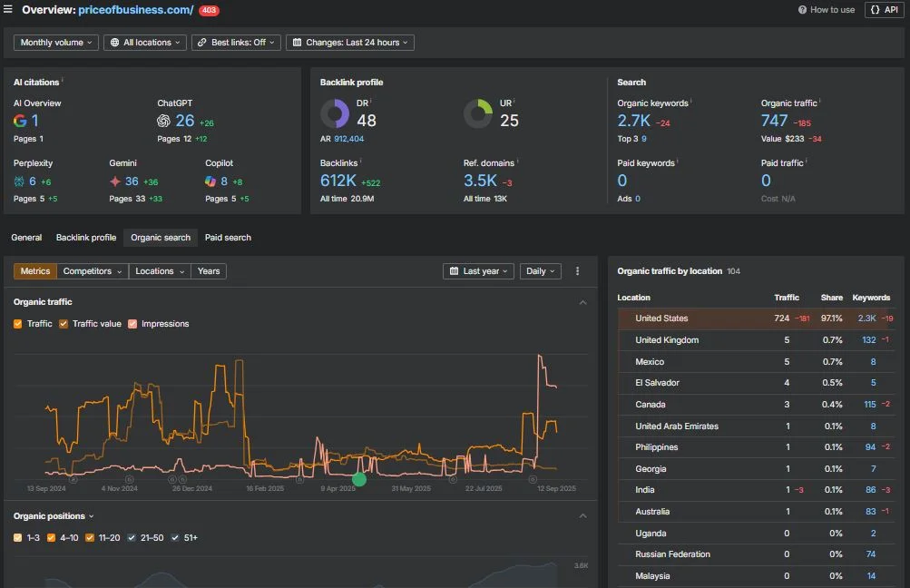Click United Kingdom keywords count 132
The image size is (910, 588).
pos(869,340)
